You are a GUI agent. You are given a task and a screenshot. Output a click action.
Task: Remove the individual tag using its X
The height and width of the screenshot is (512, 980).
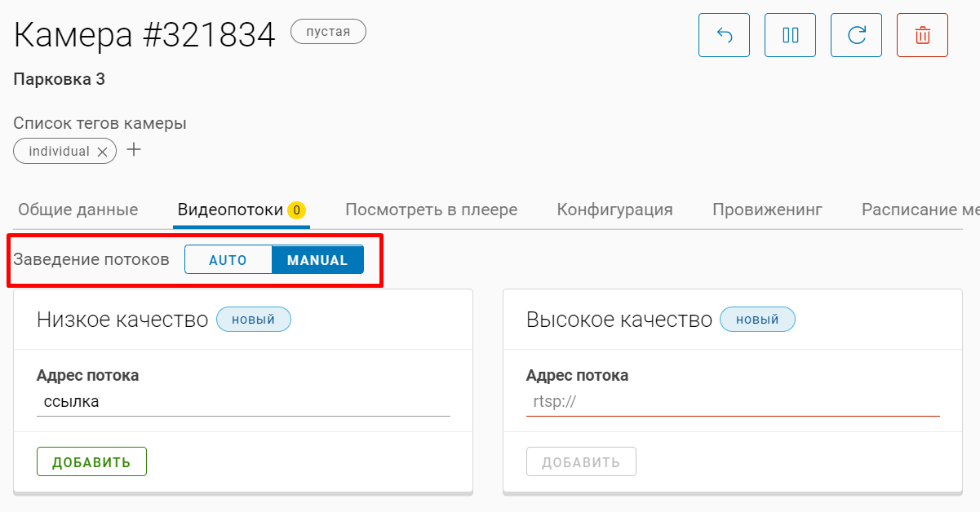pyautogui.click(x=102, y=152)
